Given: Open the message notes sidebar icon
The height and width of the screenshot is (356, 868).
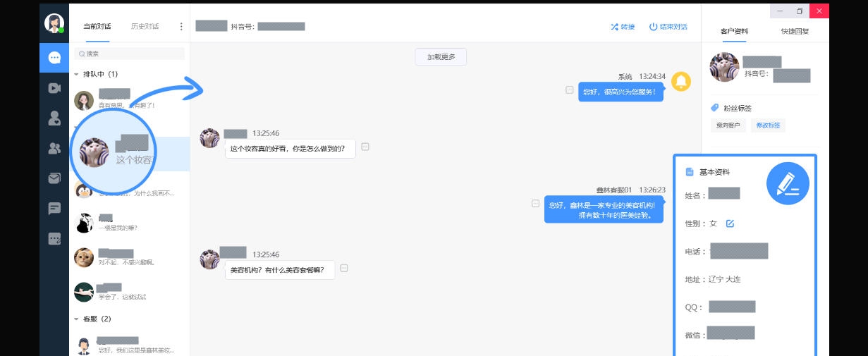Looking at the screenshot, I should point(54,209).
